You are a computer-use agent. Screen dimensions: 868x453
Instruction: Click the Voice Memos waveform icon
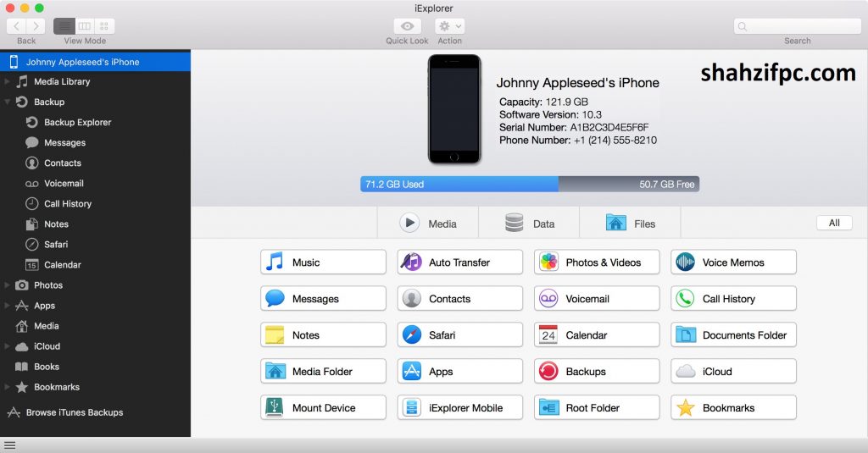[685, 262]
